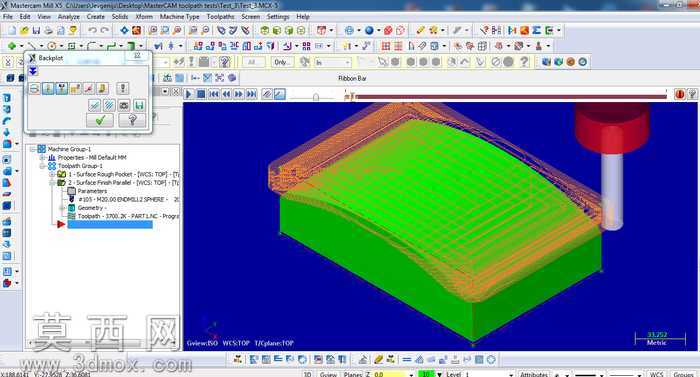Toggle the single checkmark option in Backplot dialog
This screenshot has width=700, height=377.
94,105
